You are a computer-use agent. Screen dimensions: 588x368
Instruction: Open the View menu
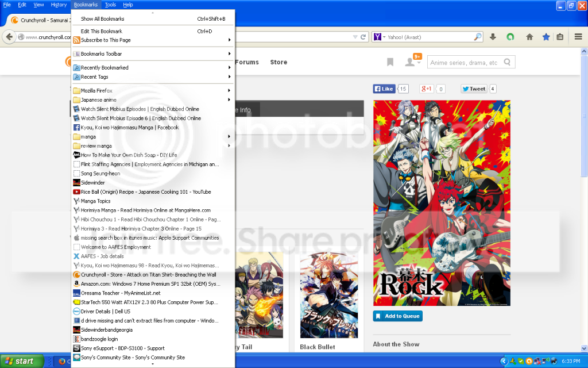click(x=38, y=5)
